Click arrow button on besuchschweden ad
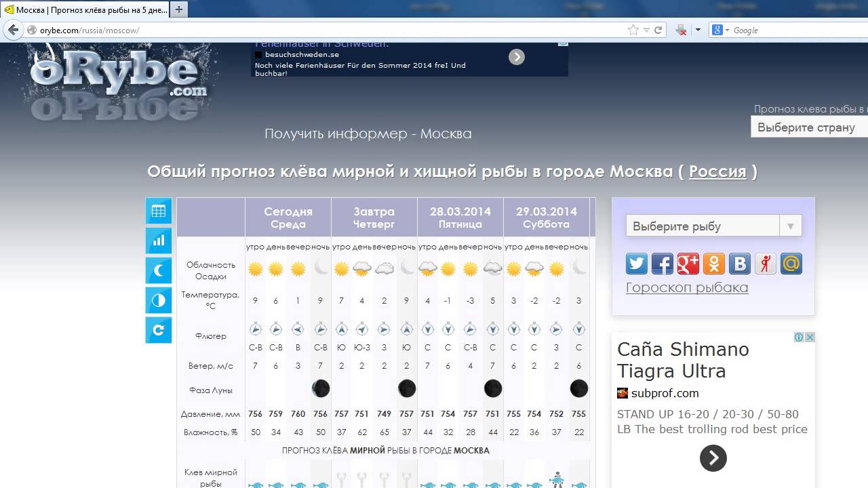868x488 pixels. [x=517, y=57]
